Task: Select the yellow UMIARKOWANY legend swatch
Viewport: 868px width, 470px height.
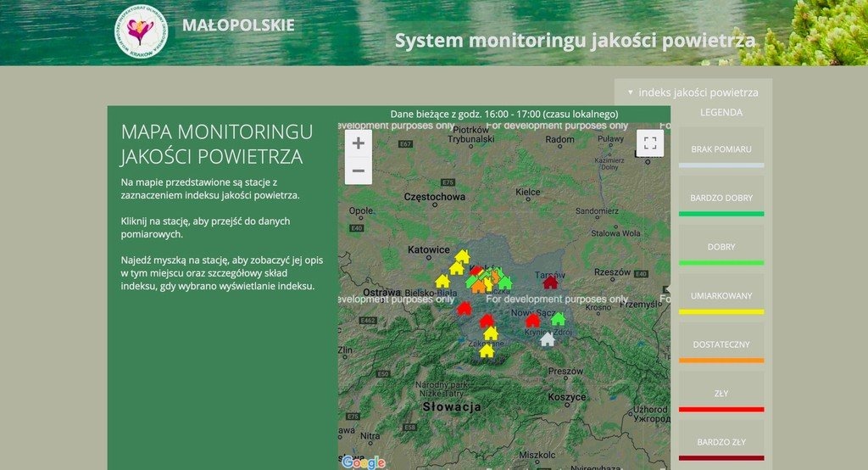Action: 721,311
